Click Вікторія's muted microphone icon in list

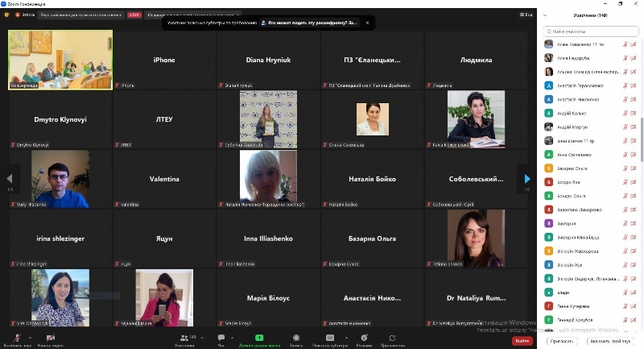pyautogui.click(x=625, y=223)
